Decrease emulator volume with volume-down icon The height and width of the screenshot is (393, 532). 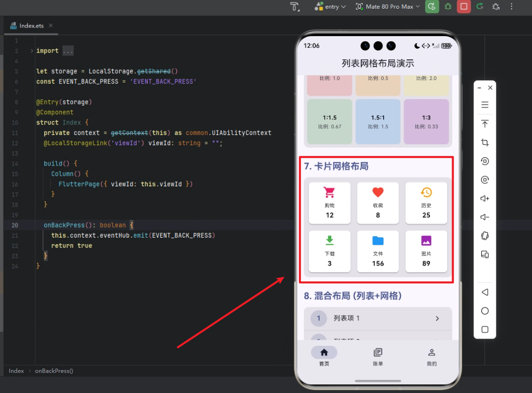click(485, 217)
